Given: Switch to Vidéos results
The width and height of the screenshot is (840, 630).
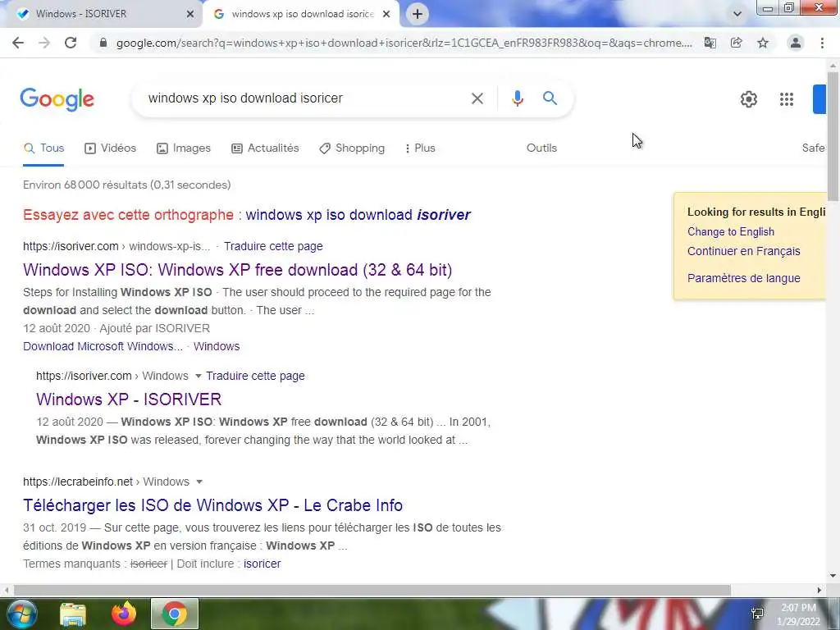Looking at the screenshot, I should (111, 148).
